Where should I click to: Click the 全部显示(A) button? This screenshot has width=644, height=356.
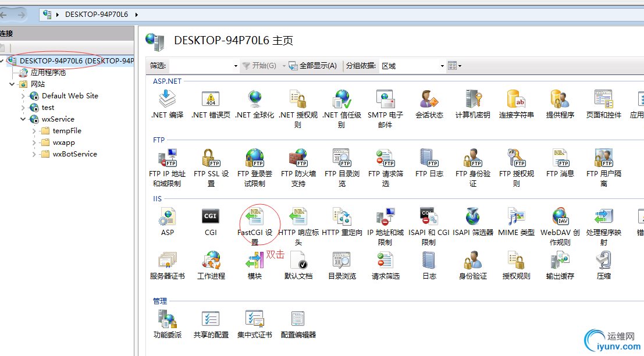pyautogui.click(x=312, y=66)
